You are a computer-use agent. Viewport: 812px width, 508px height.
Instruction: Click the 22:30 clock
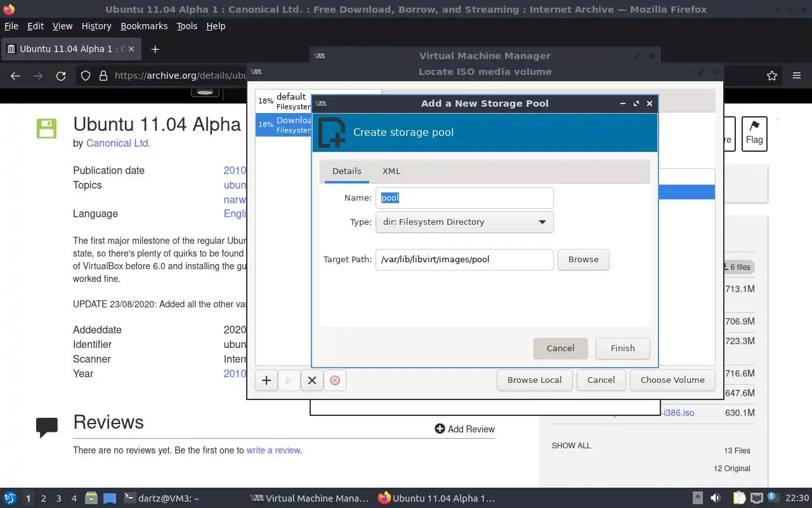pyautogui.click(x=797, y=498)
